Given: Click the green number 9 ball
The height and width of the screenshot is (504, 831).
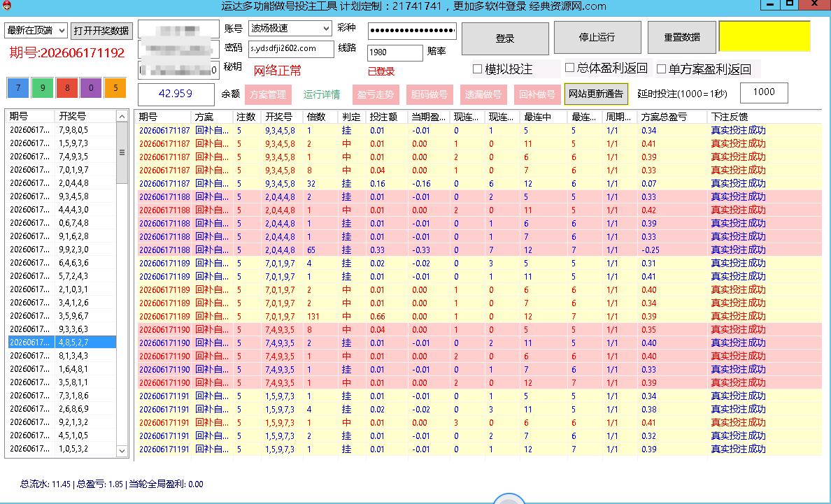Looking at the screenshot, I should [43, 88].
